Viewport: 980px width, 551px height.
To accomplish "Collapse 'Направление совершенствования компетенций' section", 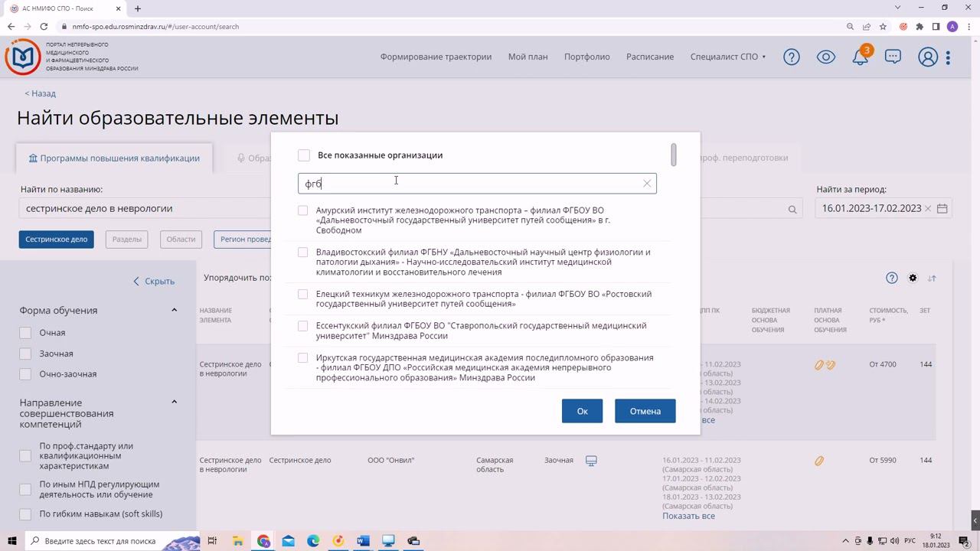I will point(174,402).
